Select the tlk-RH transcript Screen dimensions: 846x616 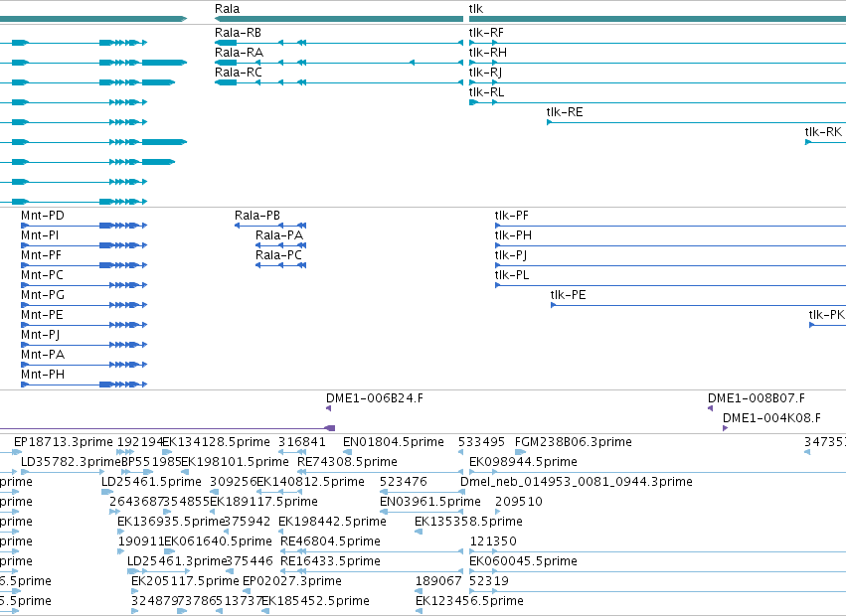pyautogui.click(x=657, y=63)
